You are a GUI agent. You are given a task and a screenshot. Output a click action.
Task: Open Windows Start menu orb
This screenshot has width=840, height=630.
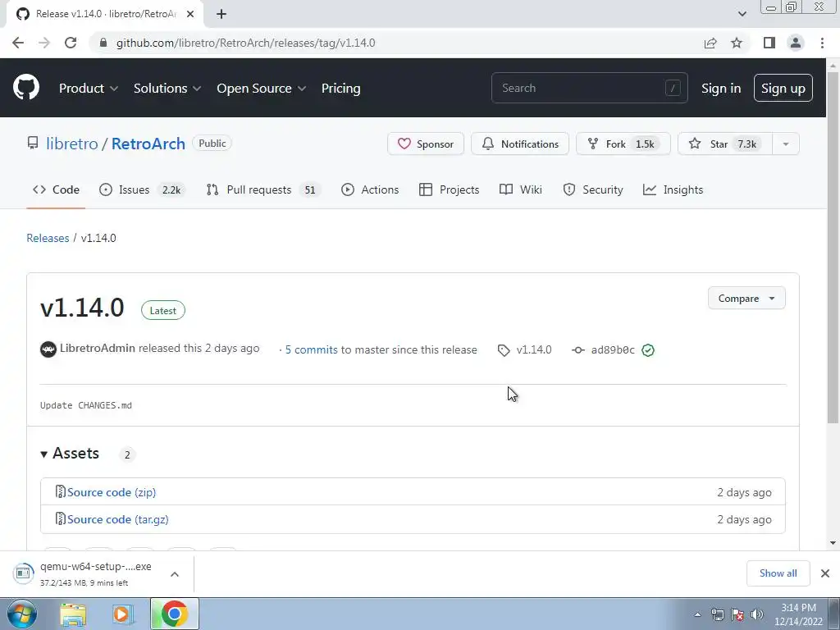(x=22, y=614)
